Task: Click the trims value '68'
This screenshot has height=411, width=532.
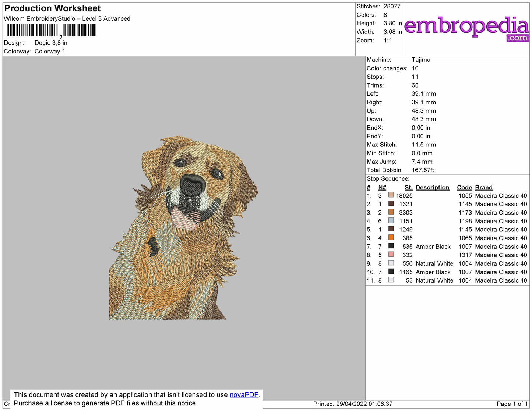Action: pyautogui.click(x=415, y=85)
